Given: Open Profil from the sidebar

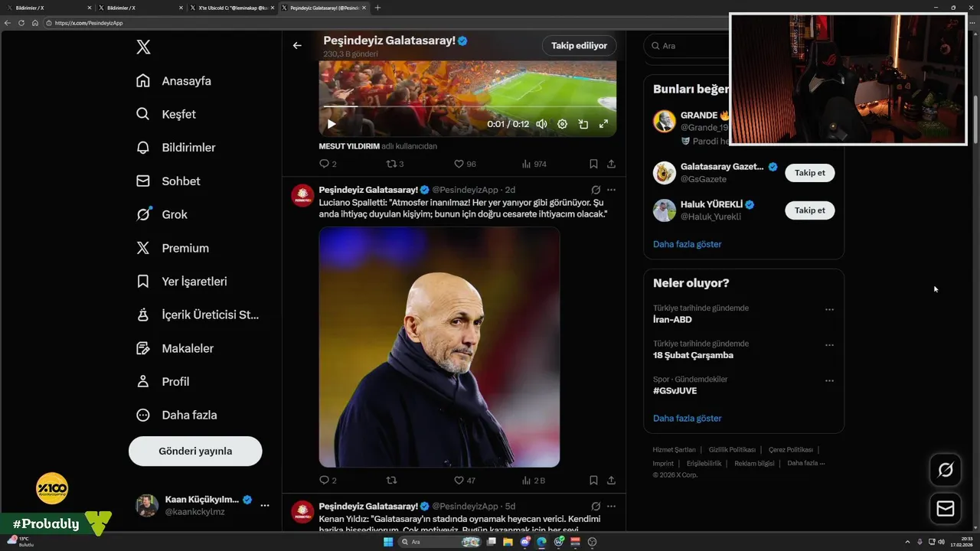Looking at the screenshot, I should [x=163, y=382].
